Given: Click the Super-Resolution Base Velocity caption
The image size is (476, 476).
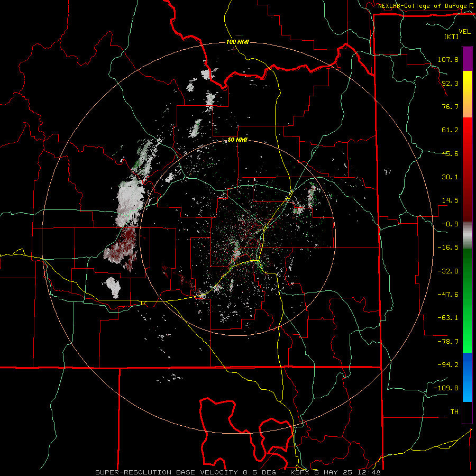Looking at the screenshot, I should tap(237, 472).
